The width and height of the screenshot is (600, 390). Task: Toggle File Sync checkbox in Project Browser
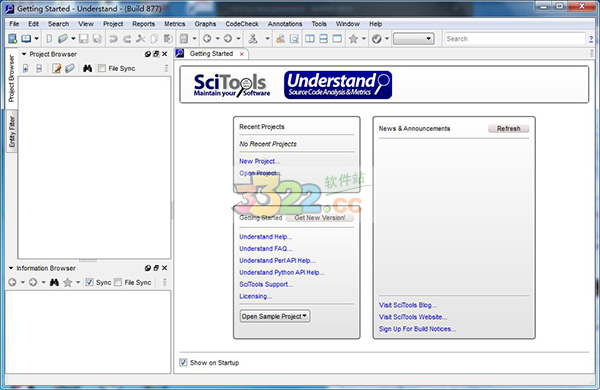tap(102, 68)
